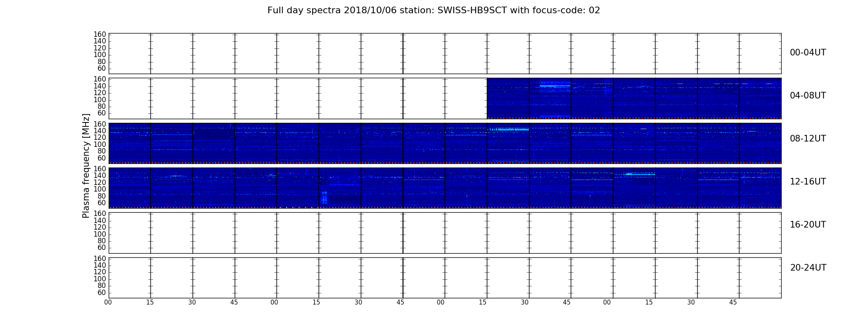Image resolution: width=868 pixels, height=331 pixels.
Task: Click the 160 tick label of the 00-04UT panel
Action: click(100, 34)
